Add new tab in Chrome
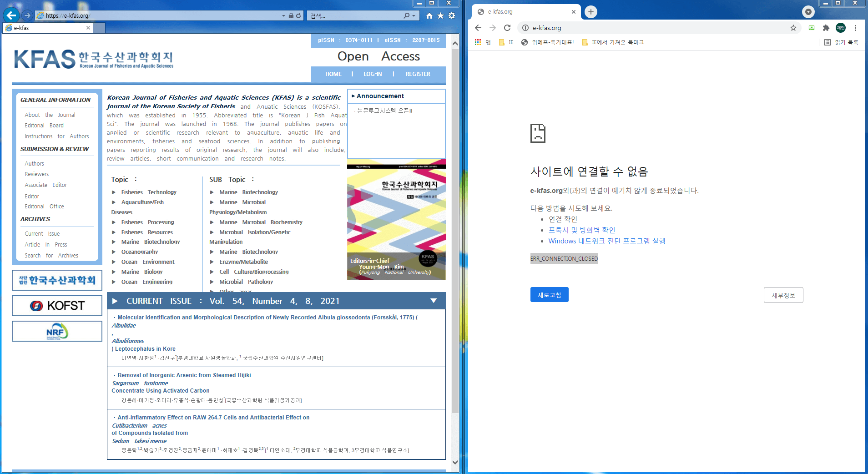The image size is (868, 474). click(x=590, y=12)
